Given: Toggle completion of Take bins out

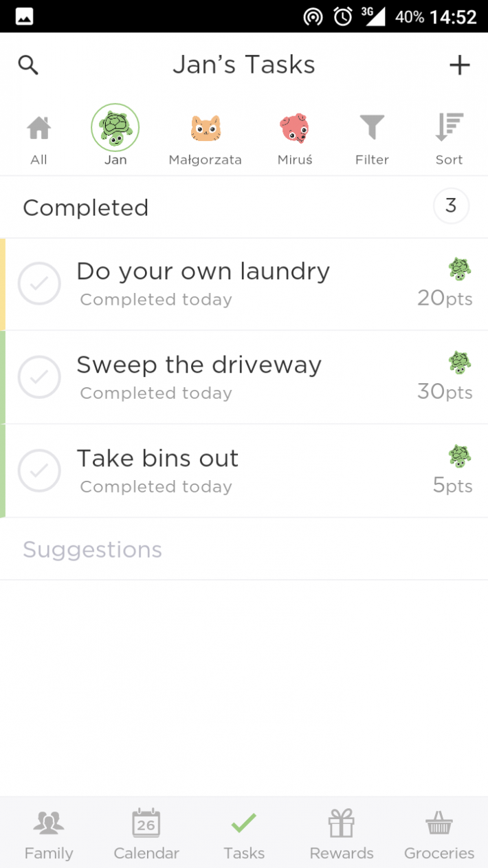Looking at the screenshot, I should click(x=39, y=470).
